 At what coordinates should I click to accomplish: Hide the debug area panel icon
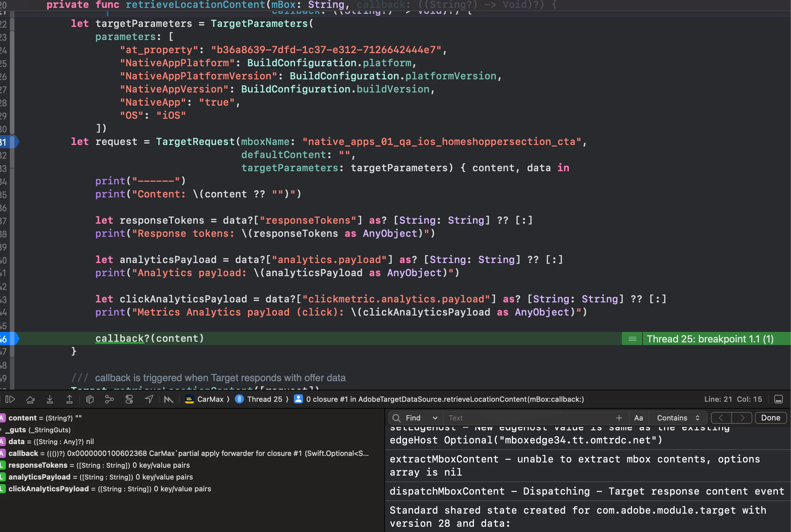click(779, 399)
